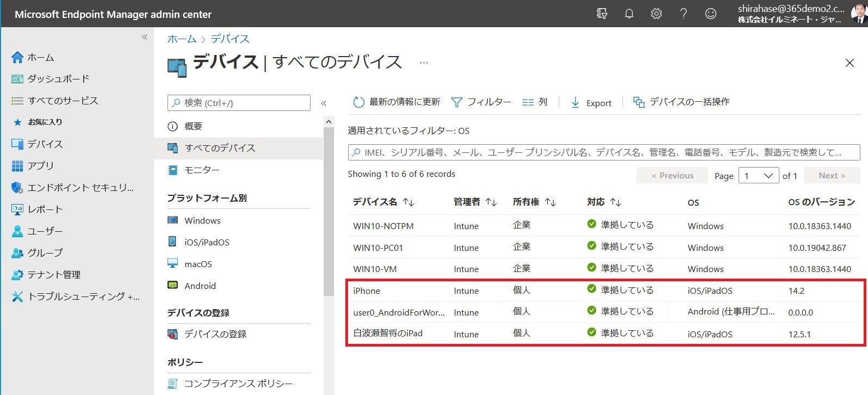This screenshot has width=868, height=395.
Task: Select 概要 in the devices menu
Action: point(238,126)
